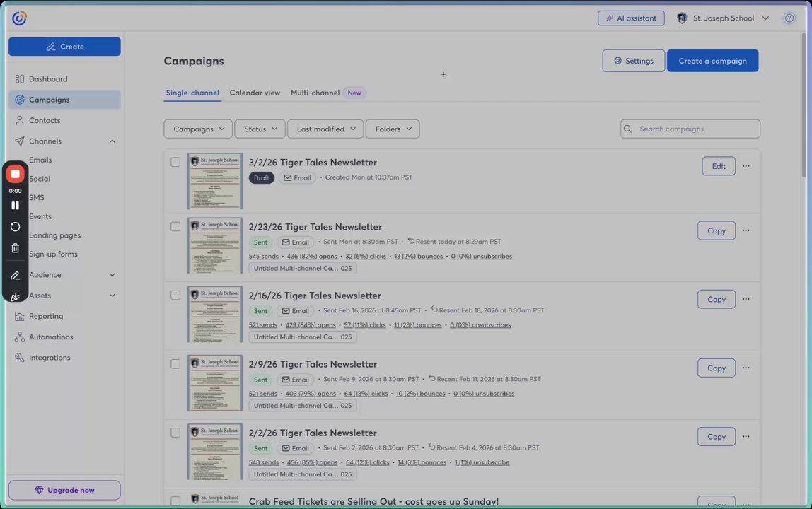
Task: Copy the 2/23/26 Tiger Tales Newsletter
Action: 717,230
